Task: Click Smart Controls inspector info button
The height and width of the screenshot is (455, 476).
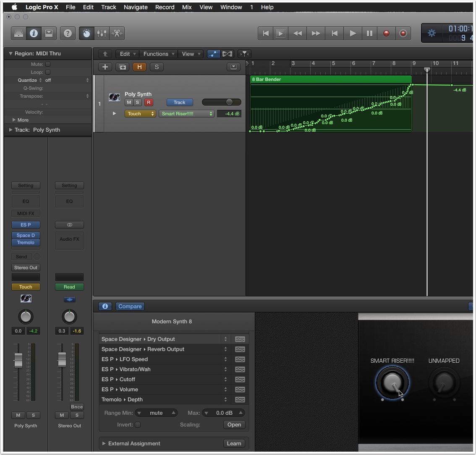Action: [105, 307]
